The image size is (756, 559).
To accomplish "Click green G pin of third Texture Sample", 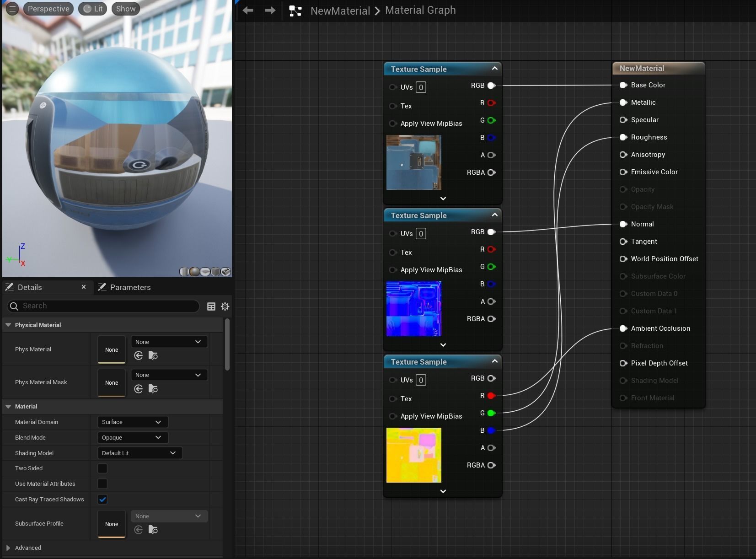I will (492, 413).
